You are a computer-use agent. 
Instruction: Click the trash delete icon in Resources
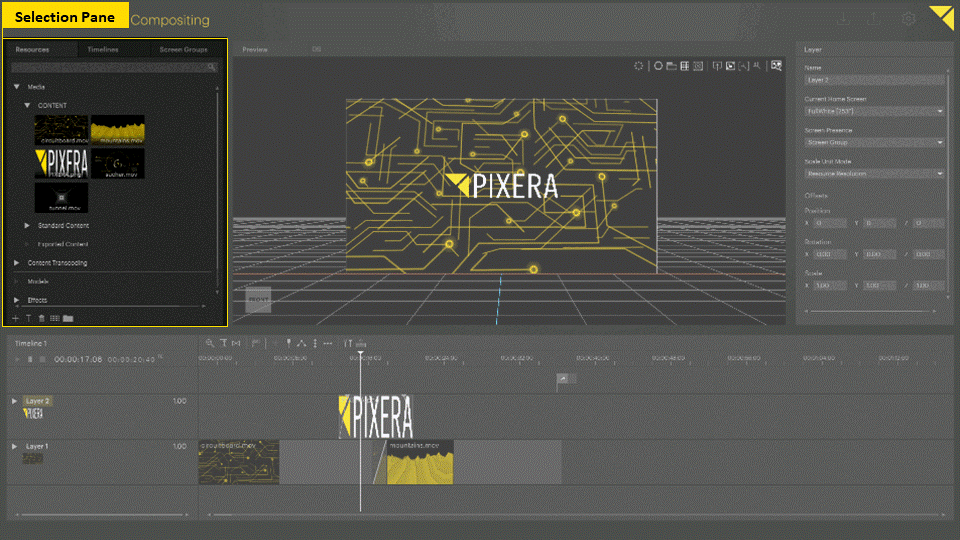pos(42,318)
